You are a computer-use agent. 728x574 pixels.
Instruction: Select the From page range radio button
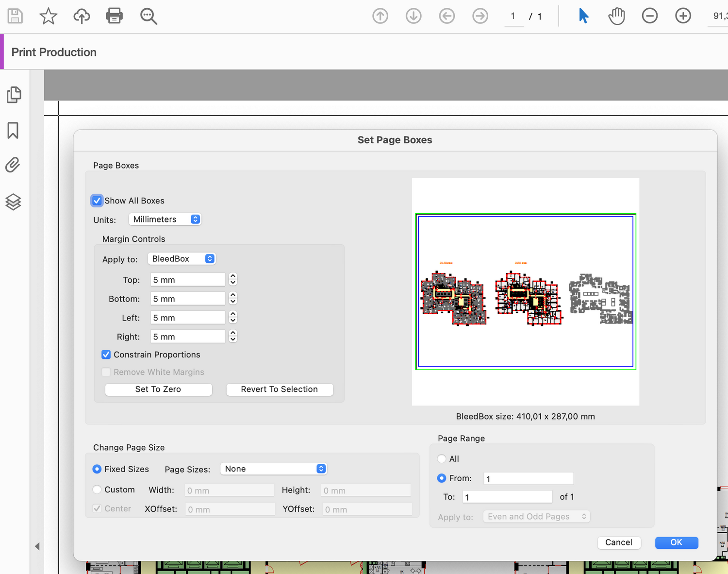click(x=442, y=478)
